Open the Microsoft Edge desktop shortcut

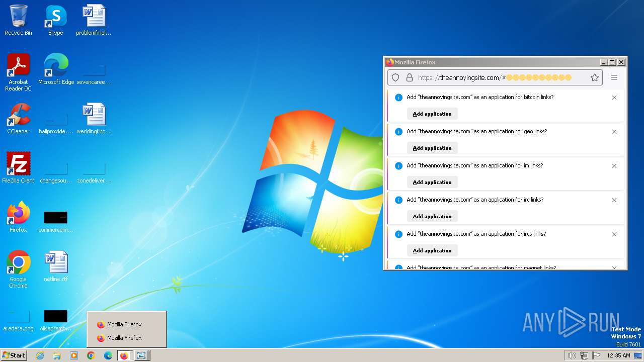coord(56,69)
